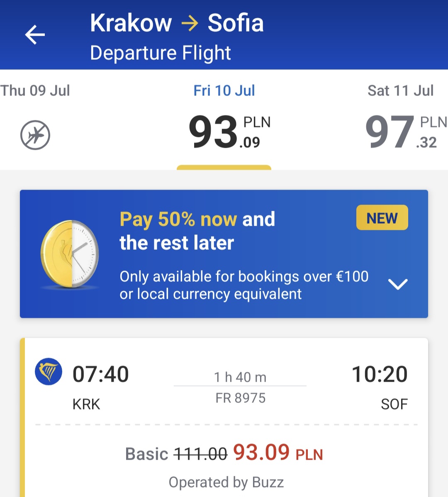Tap the Operated by Buzz text
The image size is (448, 497).
click(x=226, y=482)
